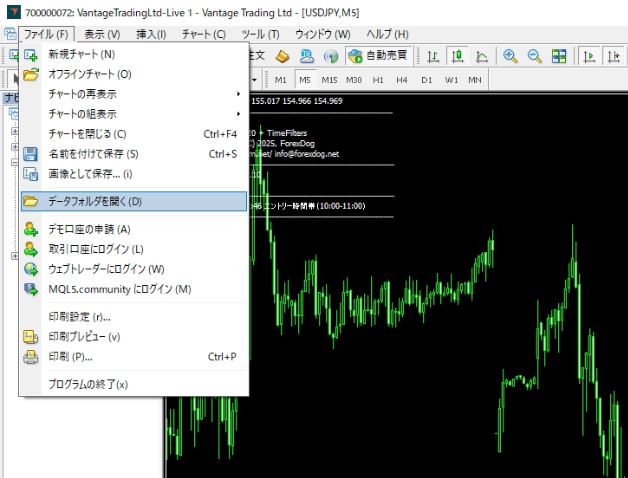Click the folder icon beside オフラインチャート
The image size is (628, 478).
(x=31, y=75)
